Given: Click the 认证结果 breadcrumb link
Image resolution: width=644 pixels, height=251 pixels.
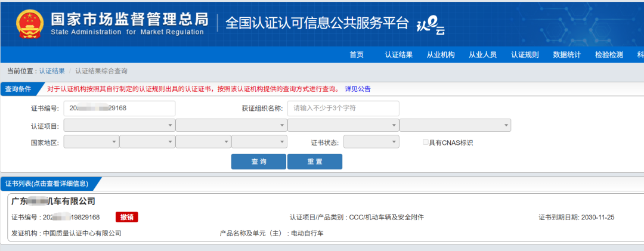Looking at the screenshot, I should pos(52,71).
